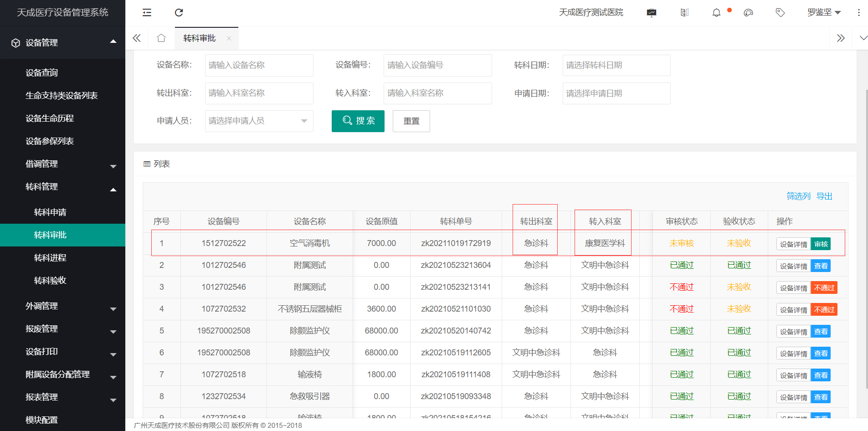Expand the 设备打印 submenu
Image resolution: width=868 pixels, height=431 pixels.
pos(113,354)
